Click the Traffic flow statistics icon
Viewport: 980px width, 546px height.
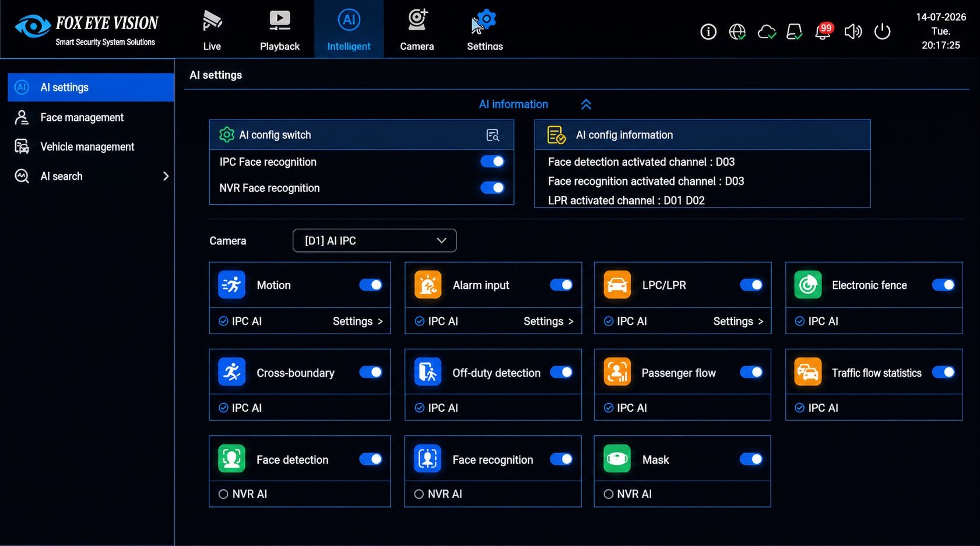(x=808, y=372)
